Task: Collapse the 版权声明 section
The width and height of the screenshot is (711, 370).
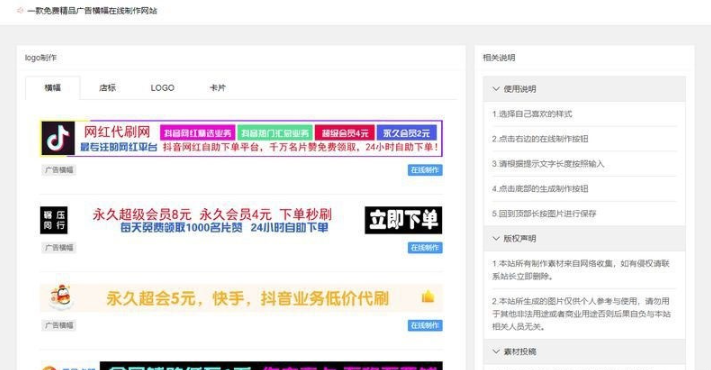Action: point(584,239)
